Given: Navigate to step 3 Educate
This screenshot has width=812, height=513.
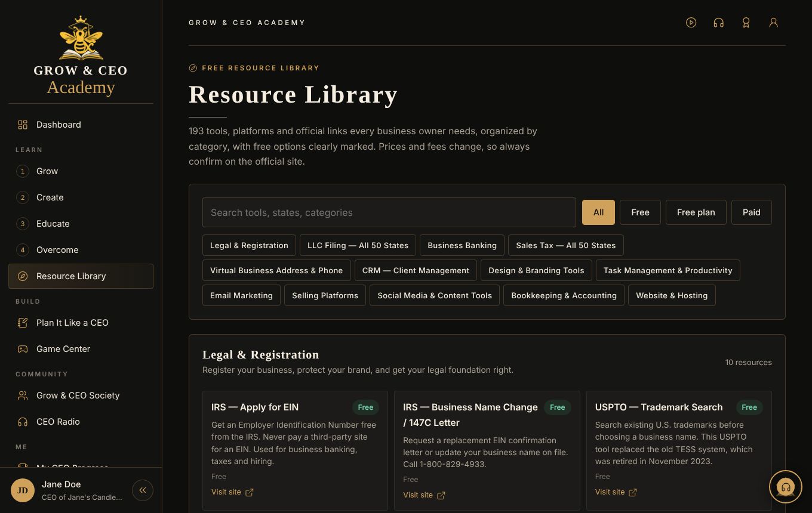Looking at the screenshot, I should click(81, 224).
